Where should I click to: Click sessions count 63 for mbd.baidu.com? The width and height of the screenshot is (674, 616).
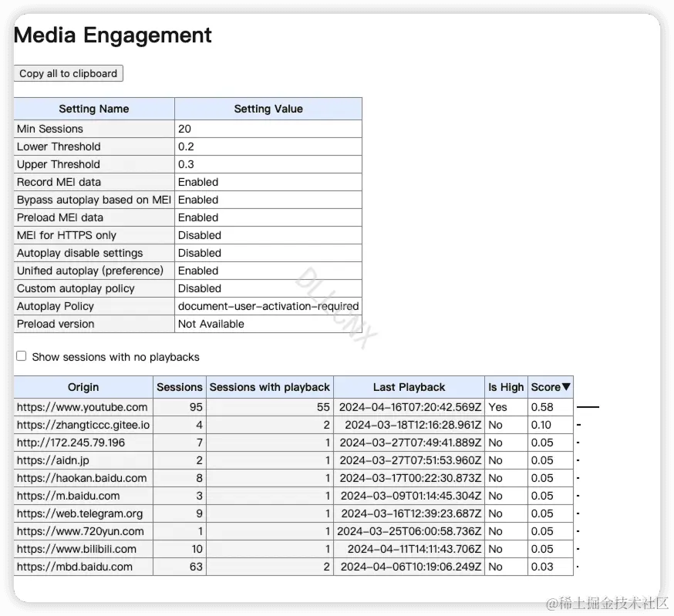pos(196,567)
